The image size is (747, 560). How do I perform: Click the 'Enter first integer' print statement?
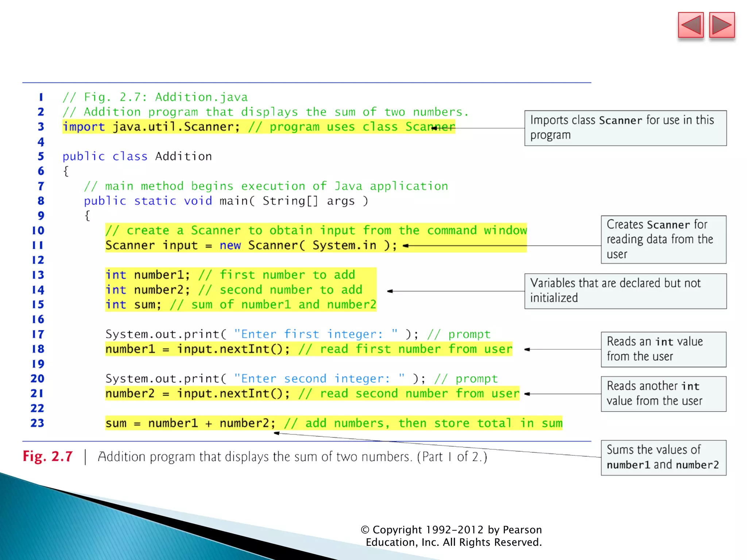tap(298, 334)
